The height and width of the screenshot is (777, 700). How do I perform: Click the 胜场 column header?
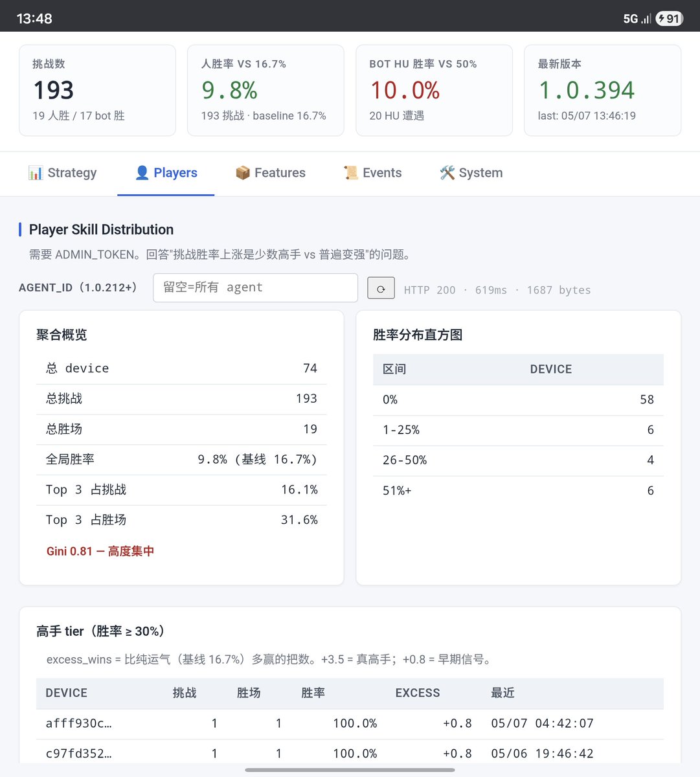click(x=249, y=693)
